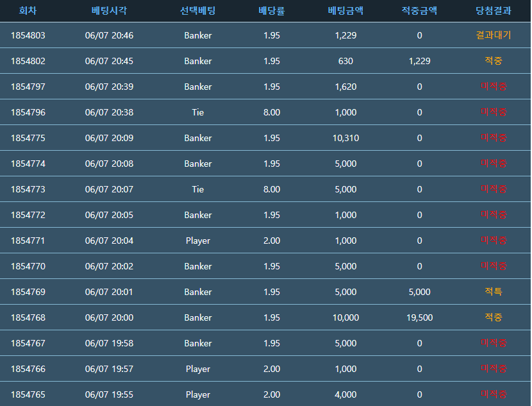Click Tie bet in row 1854773
Image resolution: width=532 pixels, height=406 pixels.
point(198,189)
